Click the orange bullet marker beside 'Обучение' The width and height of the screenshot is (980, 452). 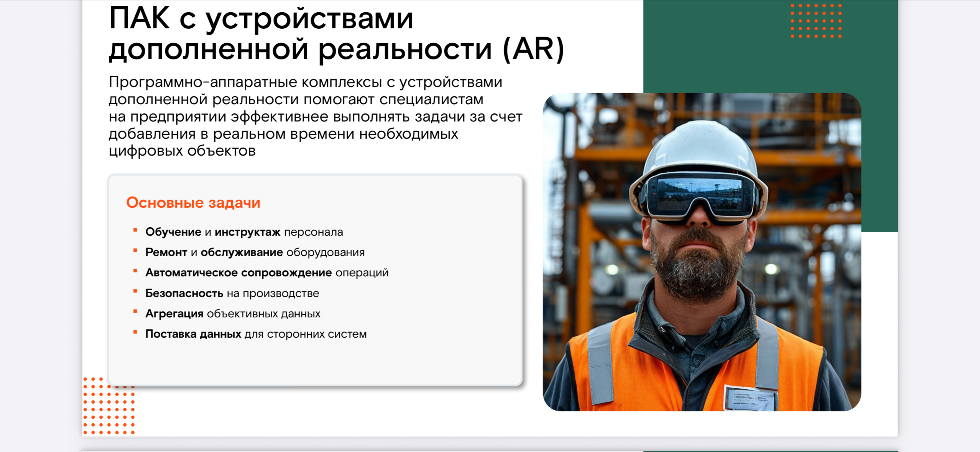pos(135,230)
